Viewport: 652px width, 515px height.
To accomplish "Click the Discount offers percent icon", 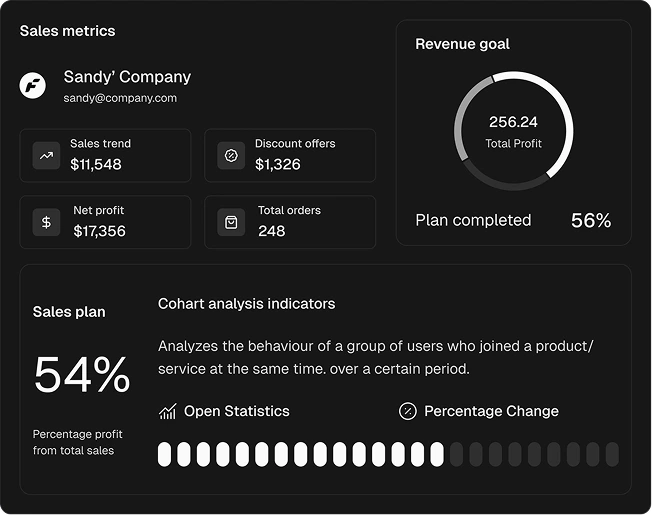I will pos(231,155).
